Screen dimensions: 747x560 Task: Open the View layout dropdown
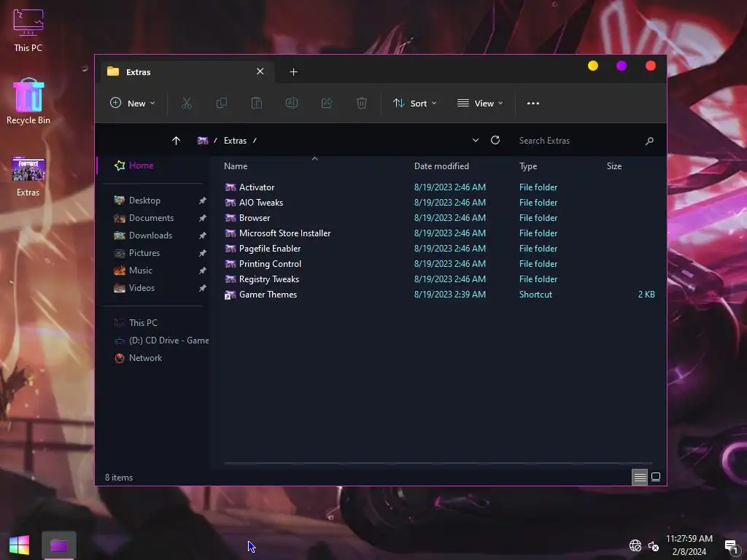(x=480, y=103)
